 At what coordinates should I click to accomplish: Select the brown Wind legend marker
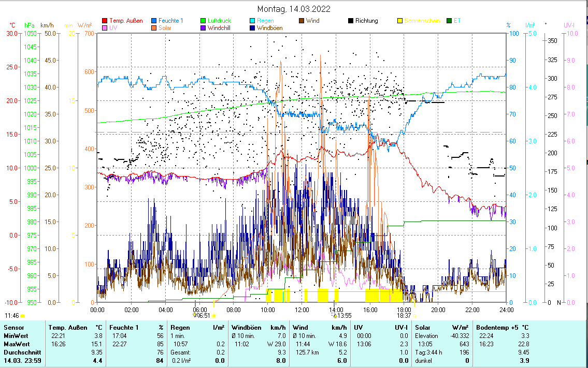[x=302, y=21]
